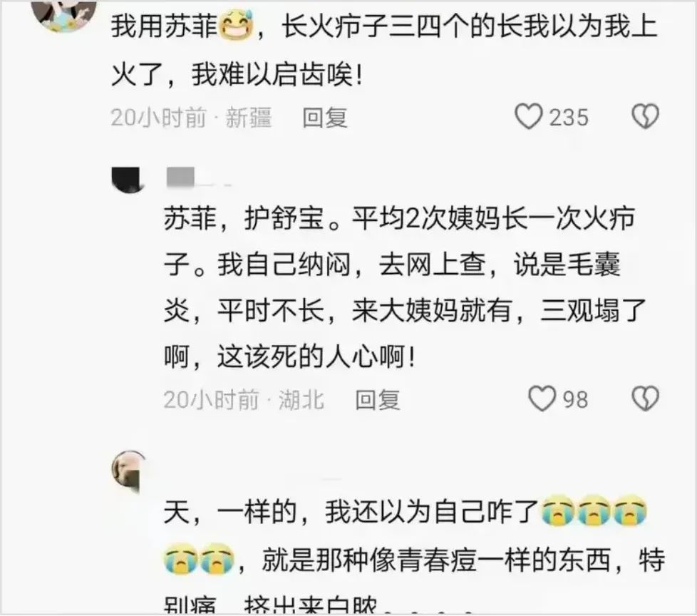The width and height of the screenshot is (697, 616).
Task: Tap the 98 like count
Action: tap(576, 399)
